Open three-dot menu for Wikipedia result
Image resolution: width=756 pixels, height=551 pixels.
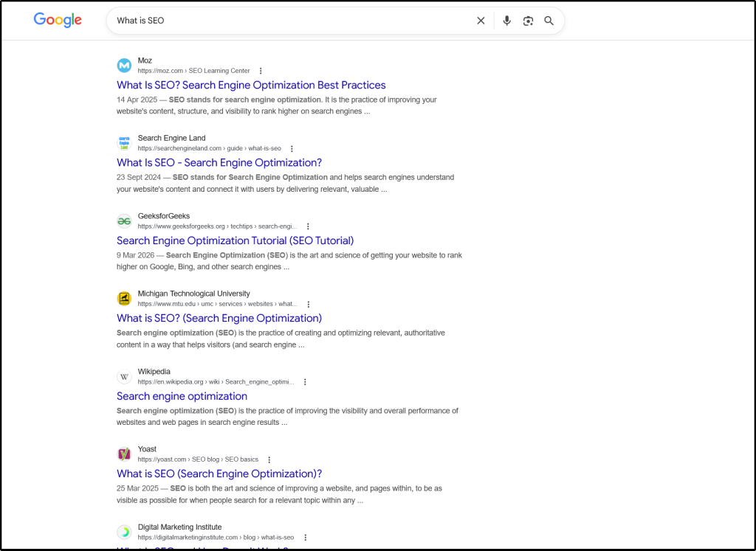[305, 382]
